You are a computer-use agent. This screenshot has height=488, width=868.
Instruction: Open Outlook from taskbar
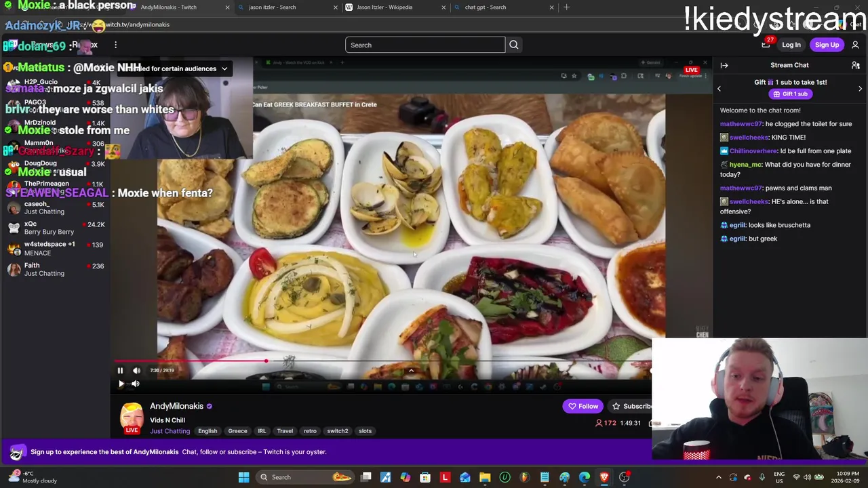point(465,477)
